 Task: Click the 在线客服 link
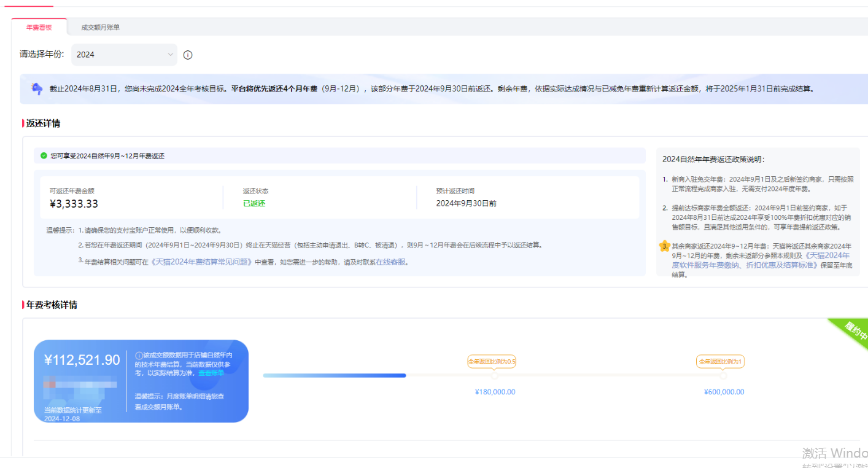click(391, 262)
